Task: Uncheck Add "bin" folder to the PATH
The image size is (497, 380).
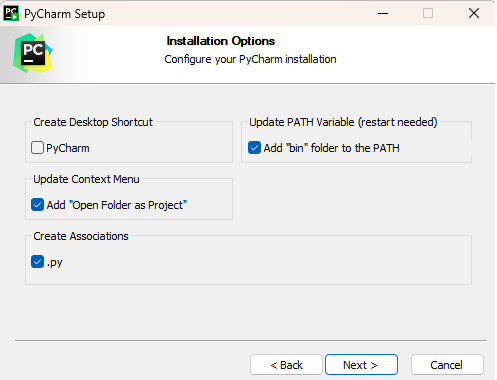Action: click(x=254, y=148)
